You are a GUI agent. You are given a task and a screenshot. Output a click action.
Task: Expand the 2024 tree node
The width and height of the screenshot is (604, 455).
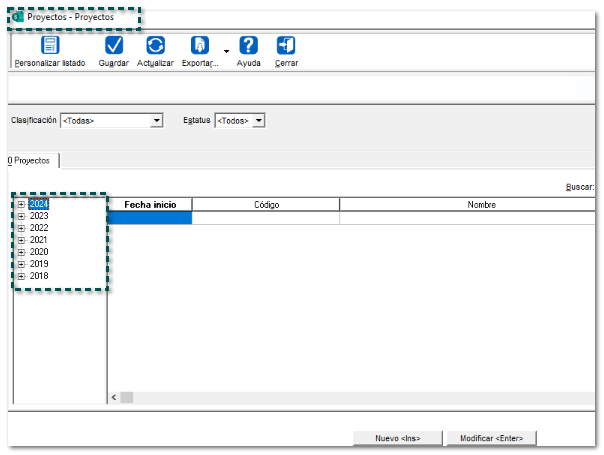(21, 204)
